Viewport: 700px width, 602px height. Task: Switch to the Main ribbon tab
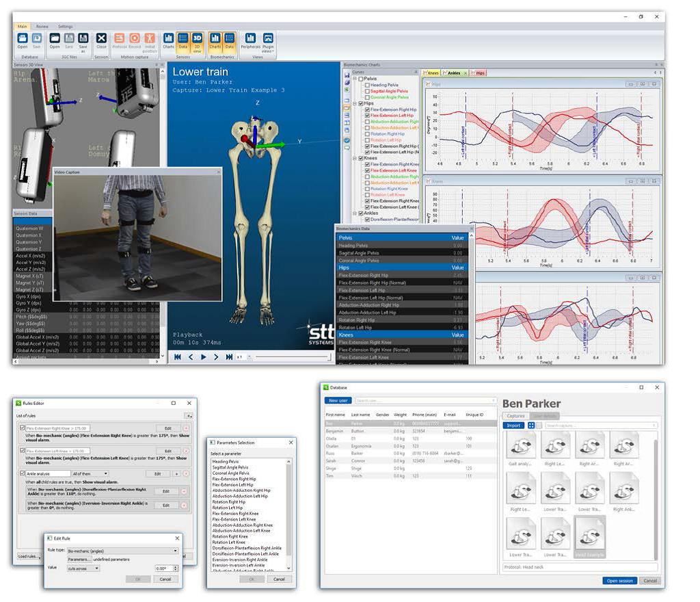coord(23,27)
